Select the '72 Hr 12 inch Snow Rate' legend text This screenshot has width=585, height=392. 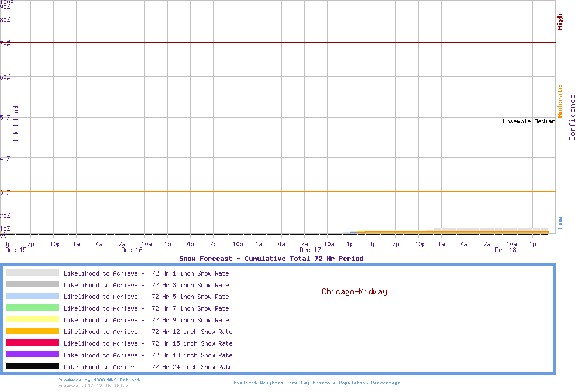(192, 332)
